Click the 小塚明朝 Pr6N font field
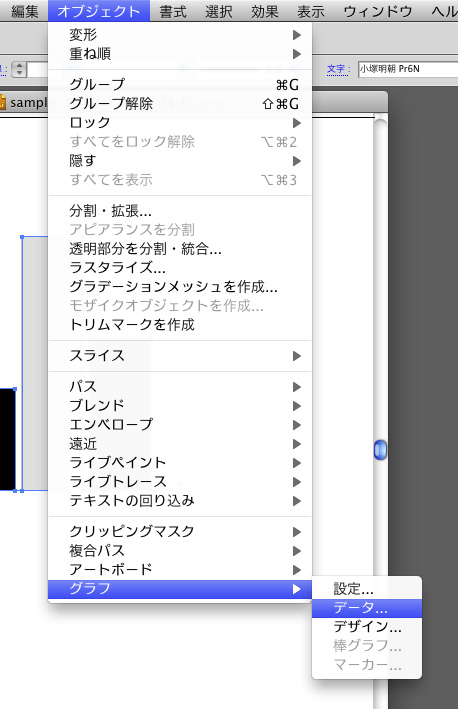The height and width of the screenshot is (709, 458). [408, 69]
